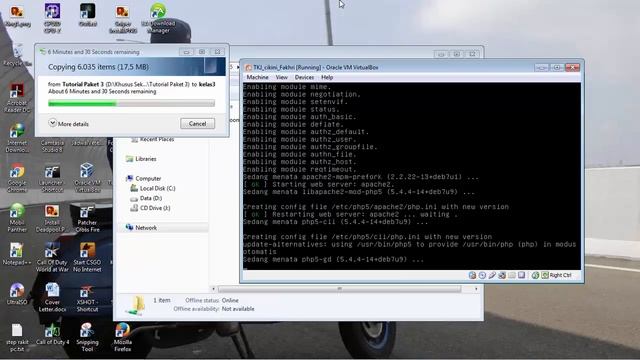Click the shared folders icon in the VirtualBox status bar

(511, 276)
